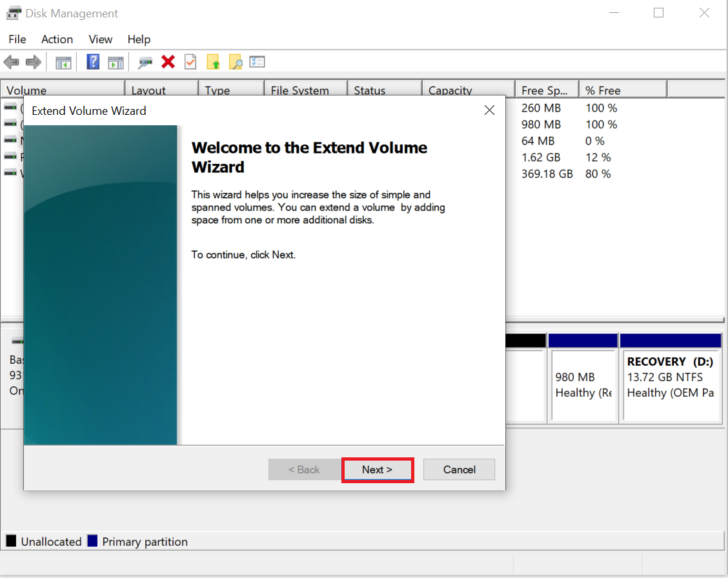Click the display properties toolbar icon
The width and height of the screenshot is (728, 578).
(x=145, y=61)
